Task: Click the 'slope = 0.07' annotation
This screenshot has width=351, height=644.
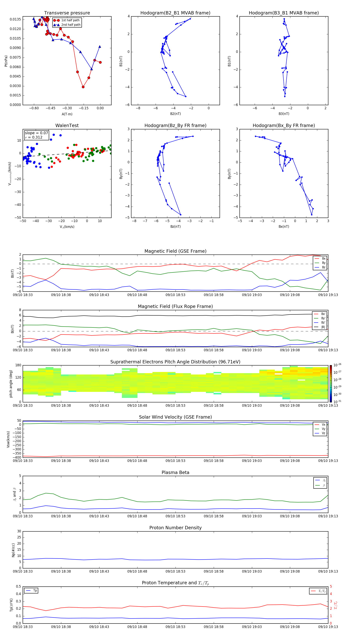Action: 36,133
